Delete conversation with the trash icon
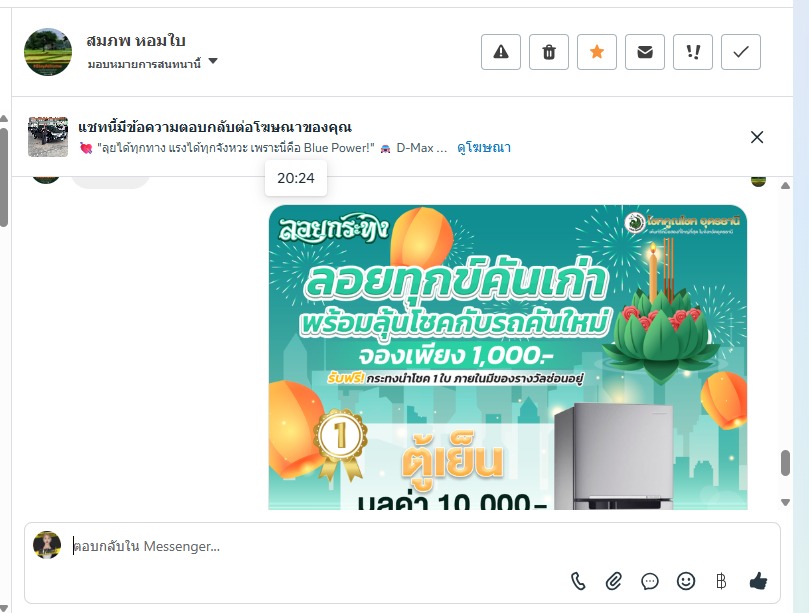The height and width of the screenshot is (613, 809). click(548, 52)
